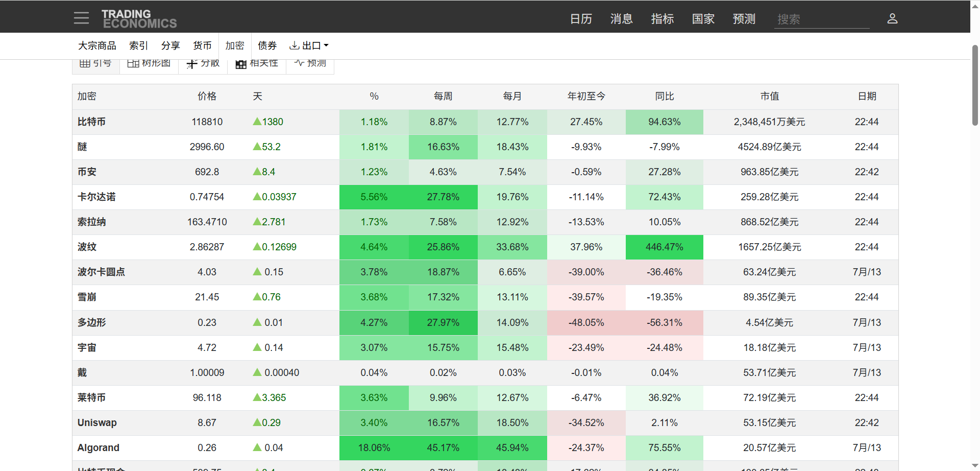Switch to the 货币 currencies tab
This screenshot has height=471, width=980.
click(x=202, y=45)
